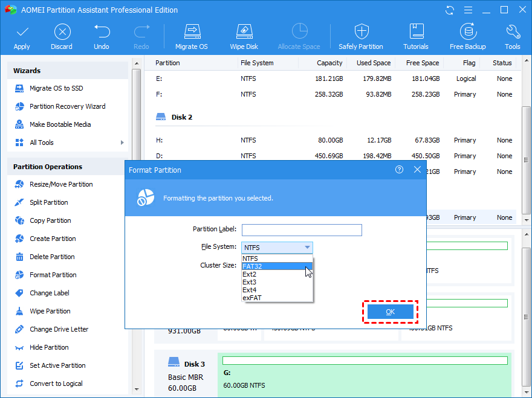Select exFAT from the file system list
This screenshot has width=532, height=398.
pyautogui.click(x=277, y=298)
